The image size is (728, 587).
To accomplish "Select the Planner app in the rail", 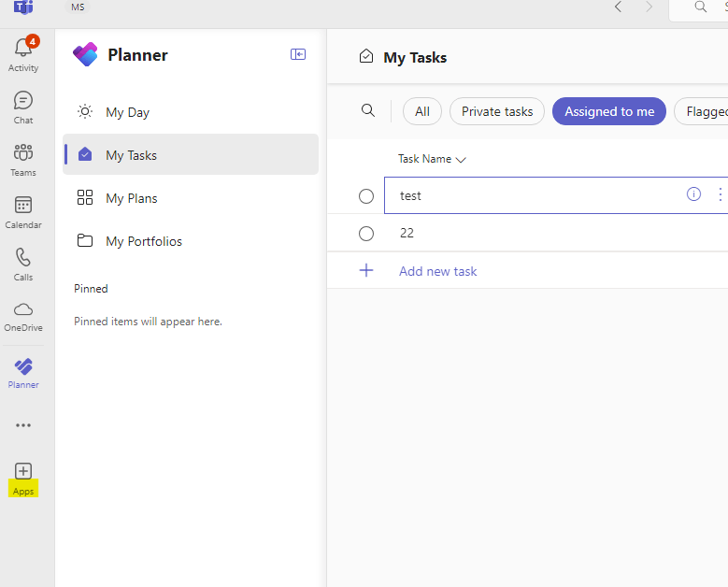I will click(23, 366).
